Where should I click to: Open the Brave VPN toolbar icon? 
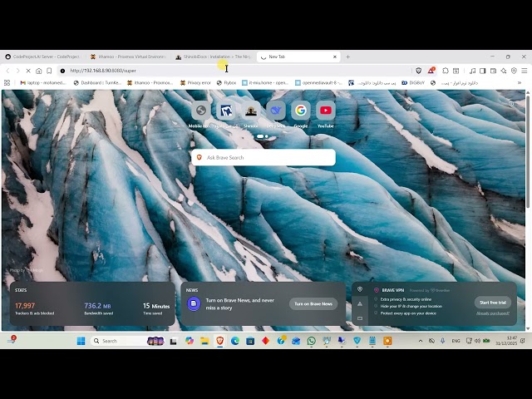[x=514, y=71]
